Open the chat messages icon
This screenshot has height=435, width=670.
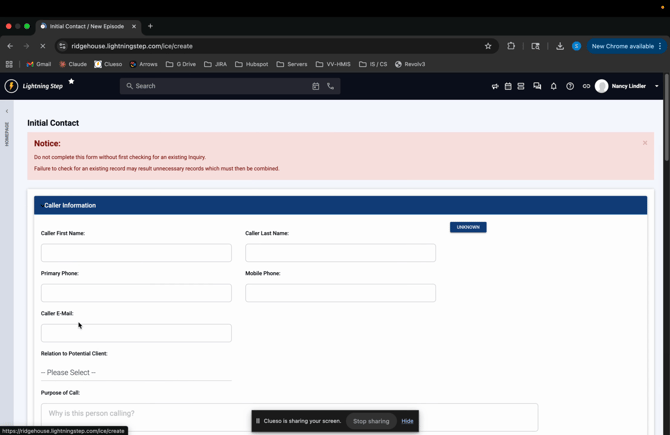click(537, 87)
